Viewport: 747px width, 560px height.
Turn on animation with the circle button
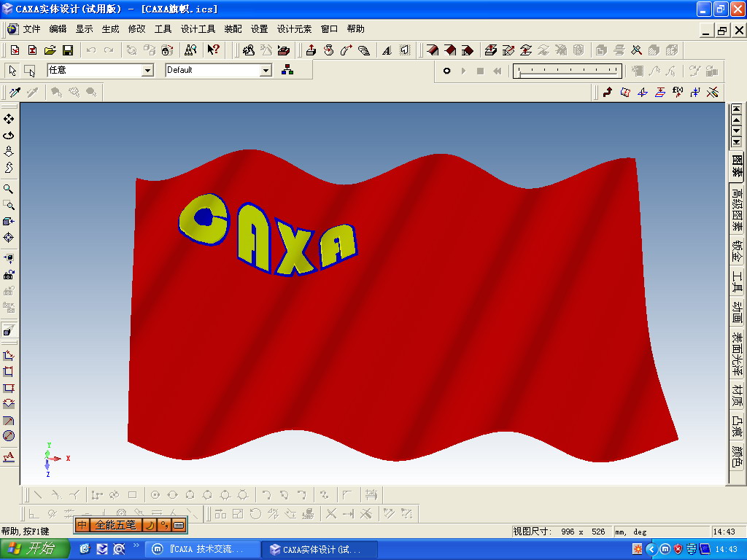(446, 71)
